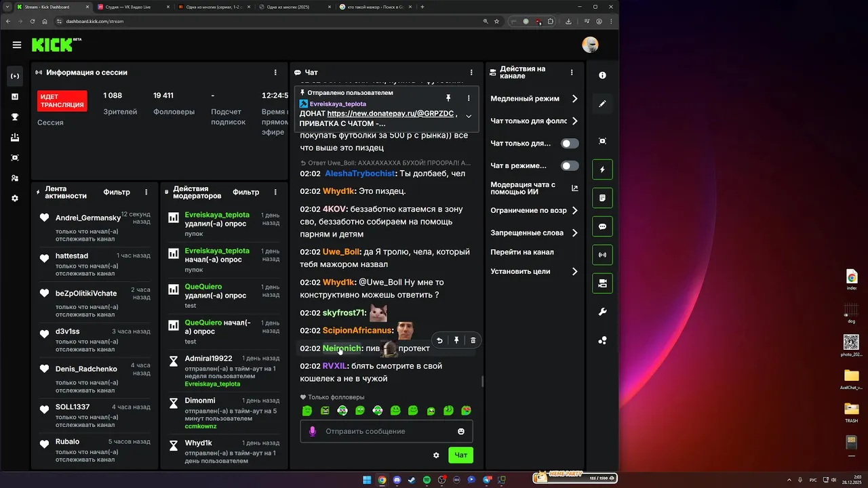Click the browser address bar

pos(271,21)
